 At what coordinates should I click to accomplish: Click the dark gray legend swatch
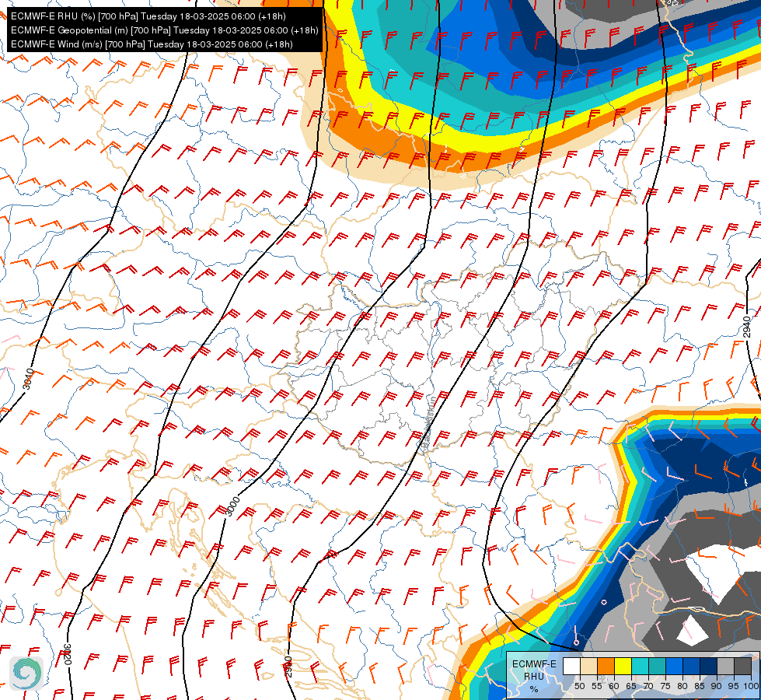click(742, 666)
